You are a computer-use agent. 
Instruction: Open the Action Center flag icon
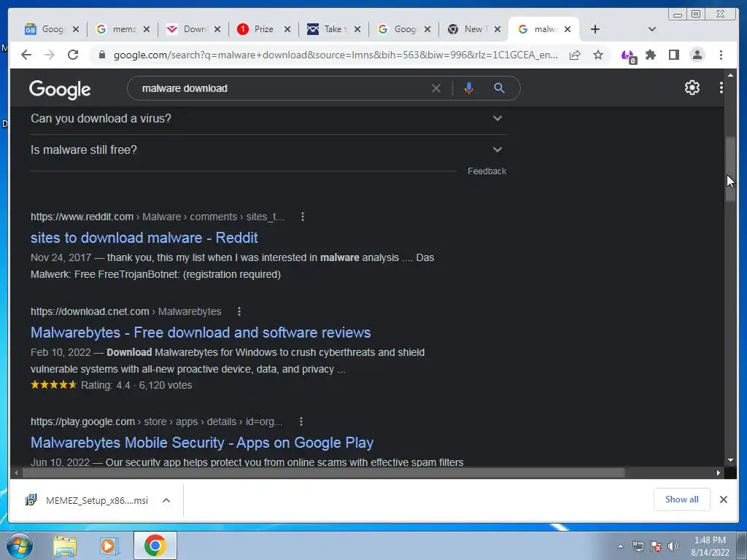pyautogui.click(x=656, y=546)
